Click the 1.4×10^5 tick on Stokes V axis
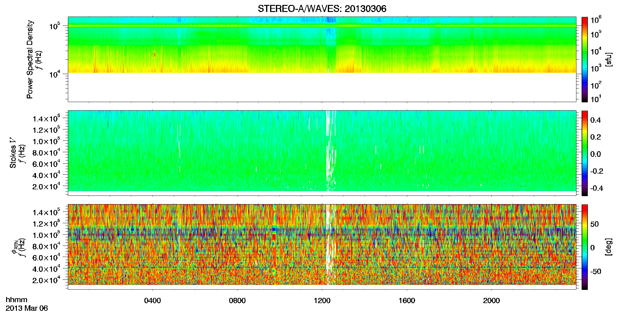 tap(46, 119)
